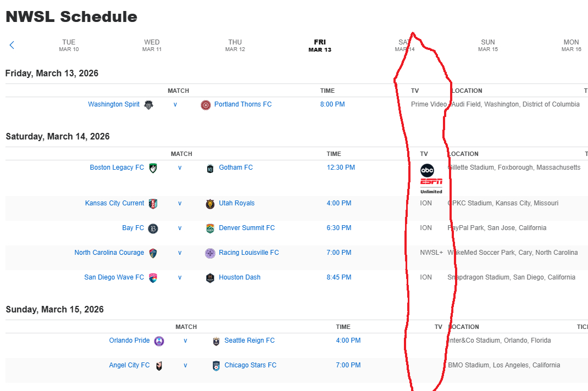The height and width of the screenshot is (391, 588).
Task: Click the Chicago Stars FC logo
Action: (x=216, y=366)
